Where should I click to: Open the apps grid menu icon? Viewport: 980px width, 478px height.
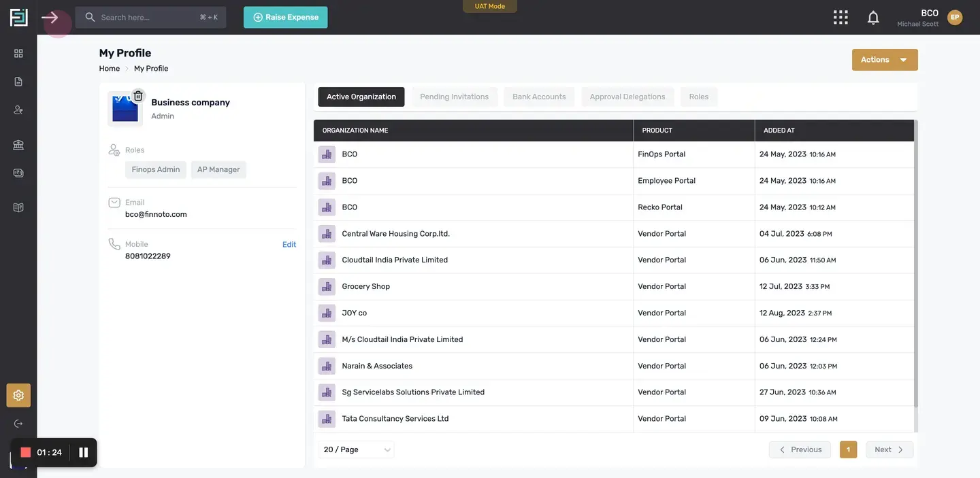tap(840, 18)
